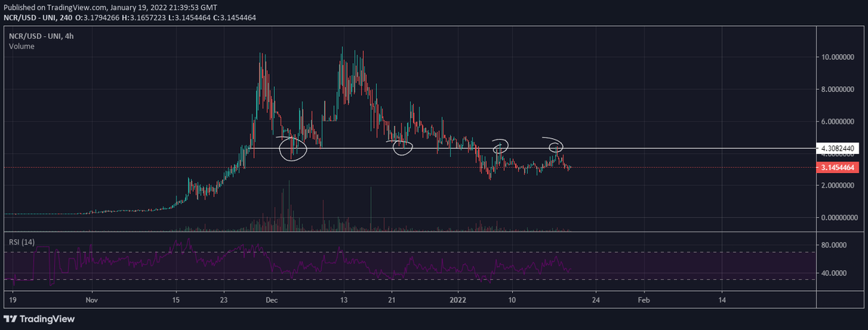868x330 pixels.
Task: Select the red current price label 3.1454464
Action: (836, 168)
